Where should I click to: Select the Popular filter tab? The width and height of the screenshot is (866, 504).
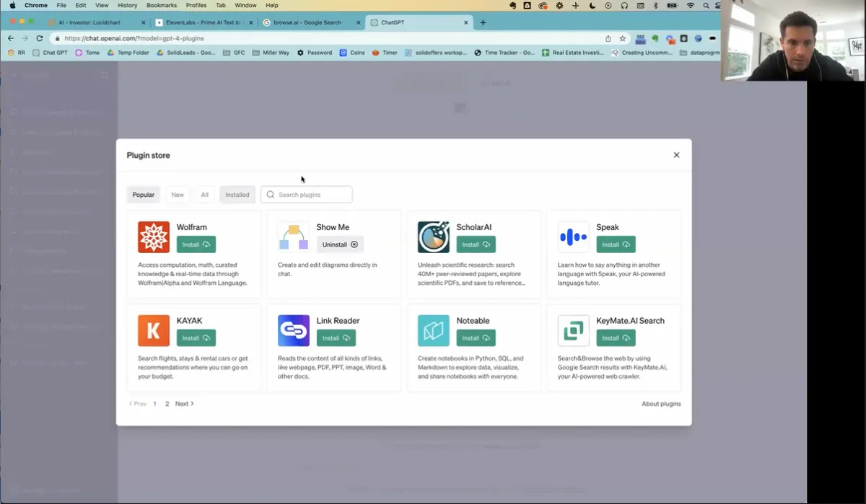coord(144,195)
